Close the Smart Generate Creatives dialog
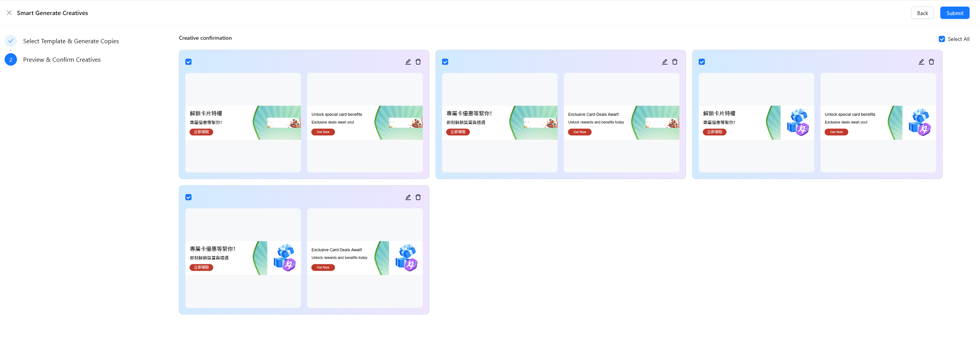Viewport: 980px width, 350px height. pyautogui.click(x=9, y=13)
